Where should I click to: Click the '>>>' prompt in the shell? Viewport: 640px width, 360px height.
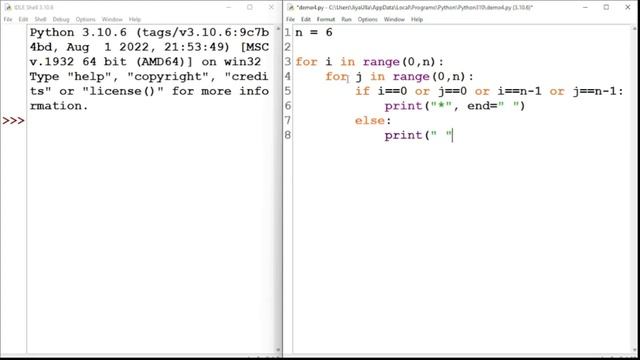point(13,121)
